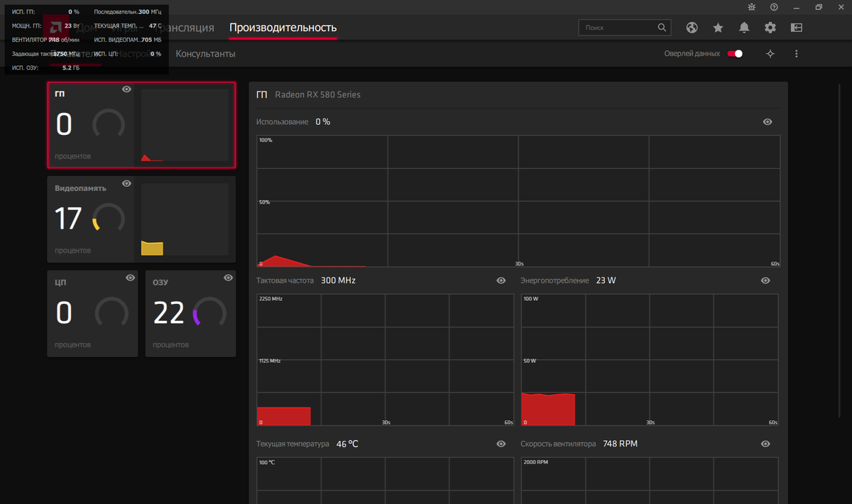Toggle eye icon for Скорость вентилятора

tap(765, 444)
